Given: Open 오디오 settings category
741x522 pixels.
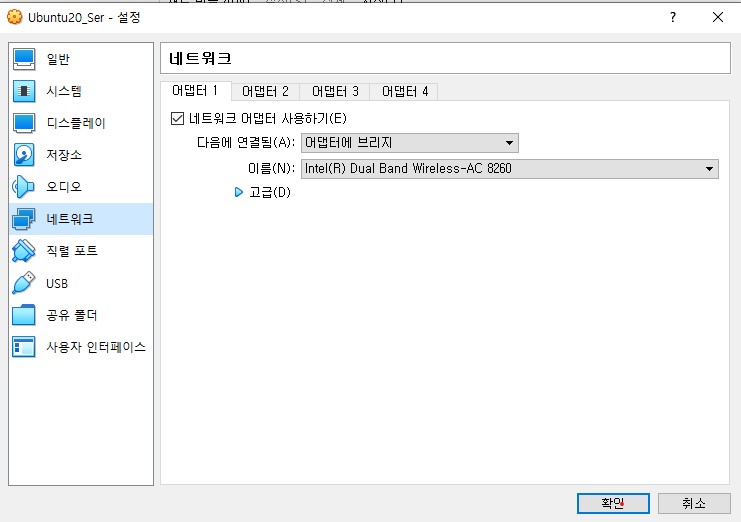Looking at the screenshot, I should (64, 187).
